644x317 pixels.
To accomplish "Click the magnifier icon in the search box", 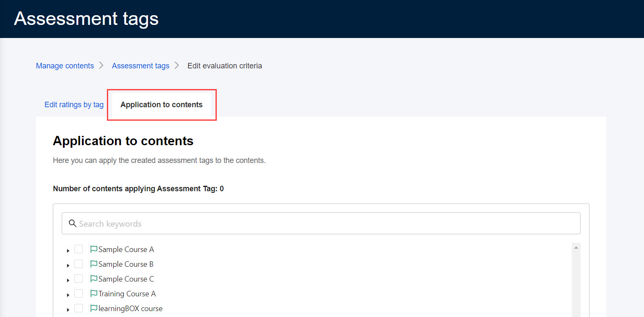I will 73,223.
